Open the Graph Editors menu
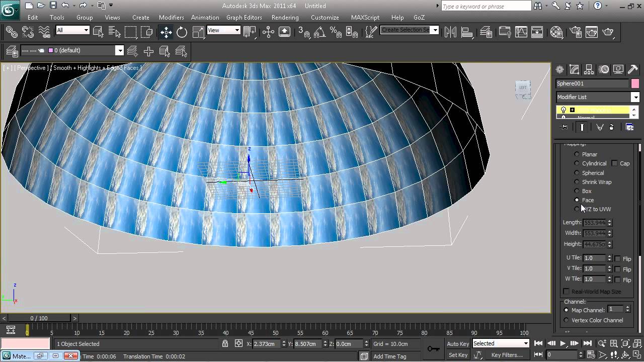This screenshot has height=362, width=644. pyautogui.click(x=244, y=17)
